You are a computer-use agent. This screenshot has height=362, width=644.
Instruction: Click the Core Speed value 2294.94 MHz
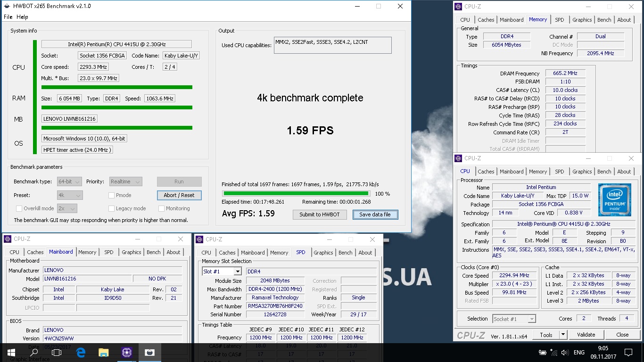point(515,276)
